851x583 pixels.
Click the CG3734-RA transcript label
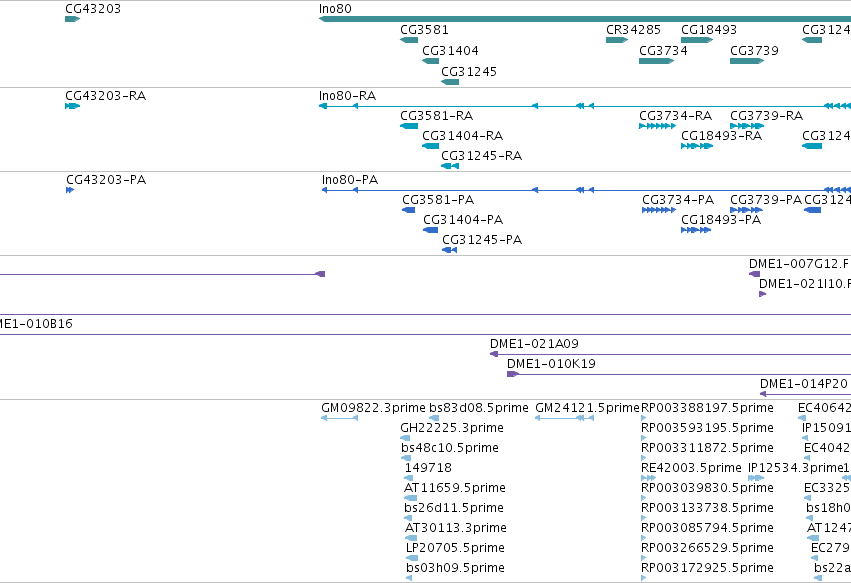point(676,116)
